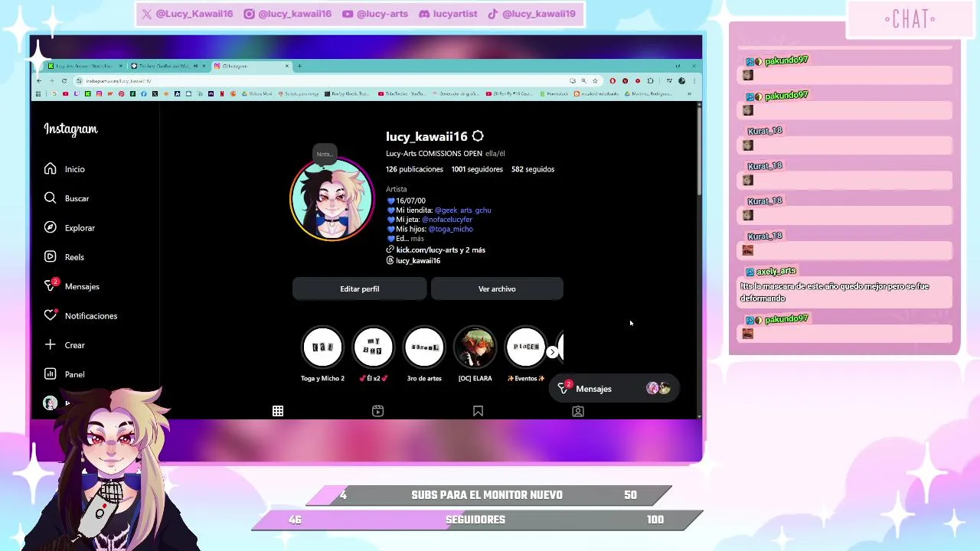Open Buscar search in the sidebar
The width and height of the screenshot is (980, 551).
67,198
